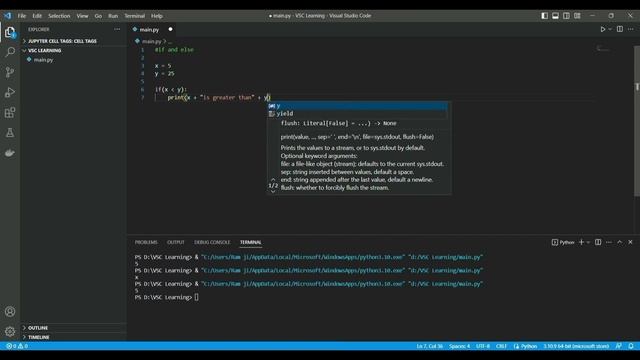Viewport: 640px width, 360px height.
Task: Open the Extensions view
Action: 10,112
